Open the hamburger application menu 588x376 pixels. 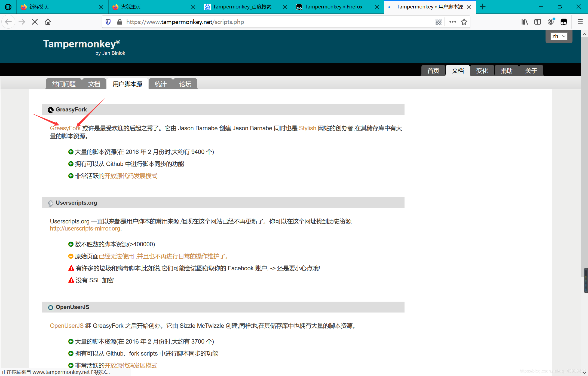[580, 22]
